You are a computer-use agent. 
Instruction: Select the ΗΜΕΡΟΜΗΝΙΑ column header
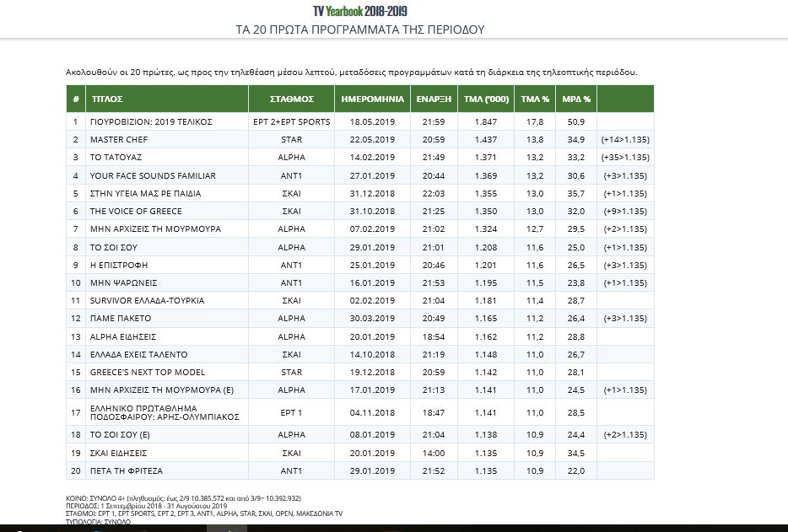[372, 99]
